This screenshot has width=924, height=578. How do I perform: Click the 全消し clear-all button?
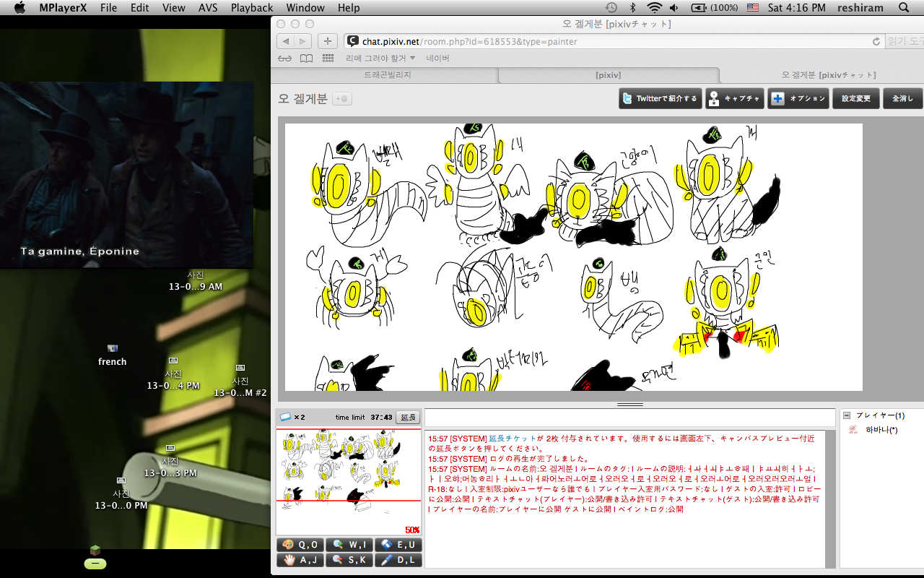point(902,99)
